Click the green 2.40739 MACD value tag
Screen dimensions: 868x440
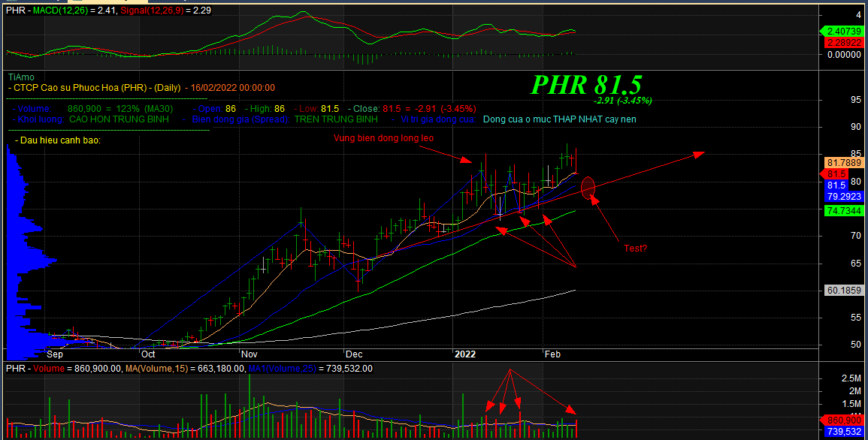click(x=843, y=32)
